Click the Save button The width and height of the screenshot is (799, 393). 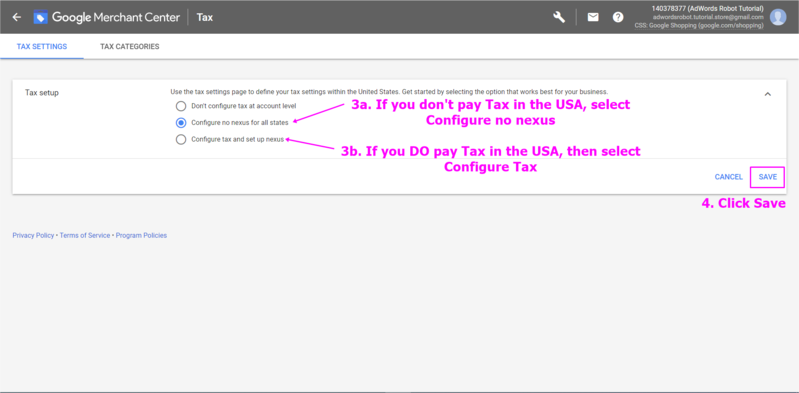pyautogui.click(x=767, y=177)
